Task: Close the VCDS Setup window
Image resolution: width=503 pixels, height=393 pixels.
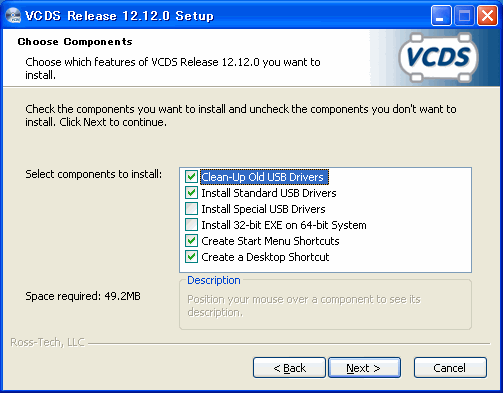Action: [487, 16]
